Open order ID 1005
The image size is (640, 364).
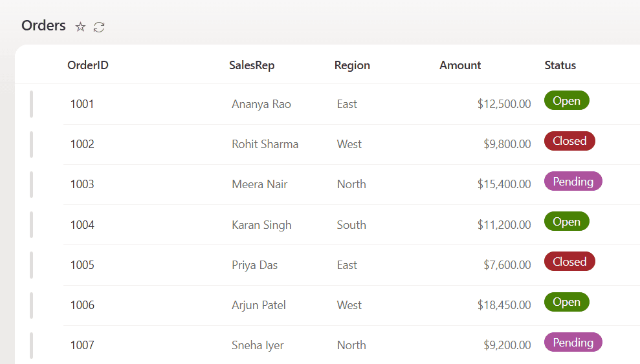[82, 265]
